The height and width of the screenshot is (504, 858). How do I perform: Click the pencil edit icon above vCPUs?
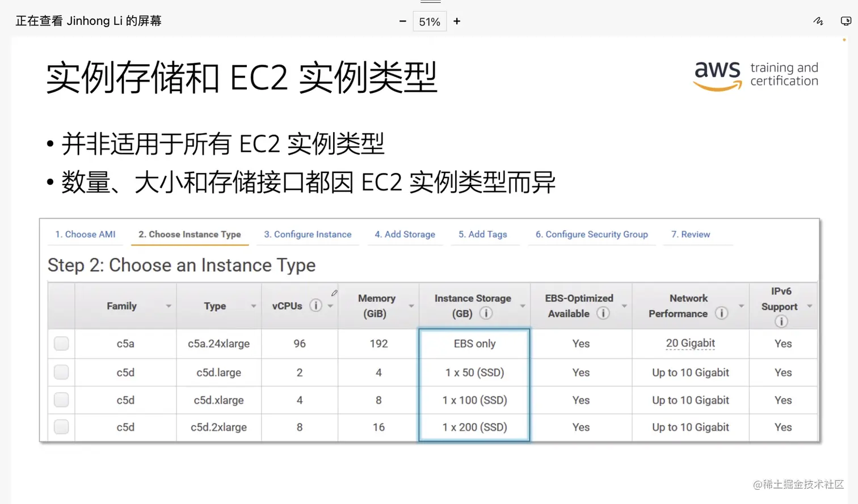pyautogui.click(x=334, y=293)
